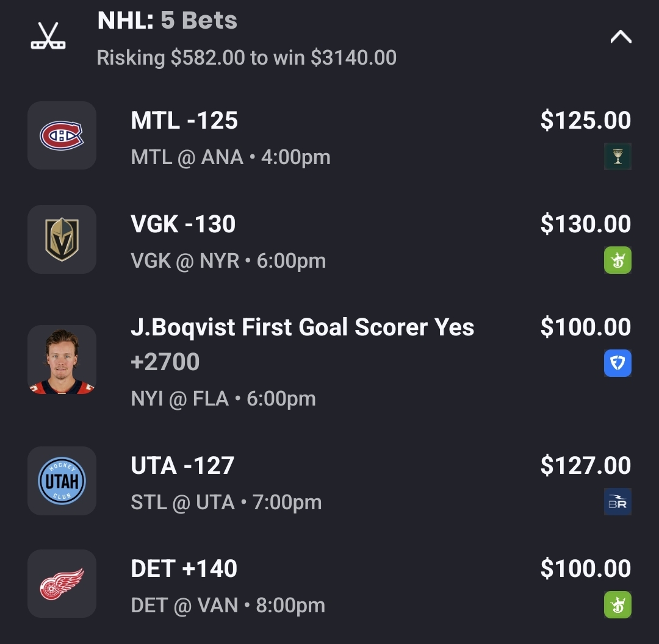Image resolution: width=659 pixels, height=644 pixels.
Task: Click the DET @ VAN 8:00pm matchup
Action: tap(228, 606)
